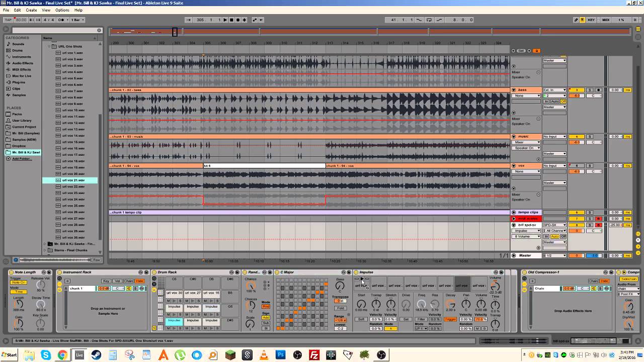Select url vox 30 Drum Rack pad
The height and width of the screenshot is (362, 644).
(x=174, y=293)
